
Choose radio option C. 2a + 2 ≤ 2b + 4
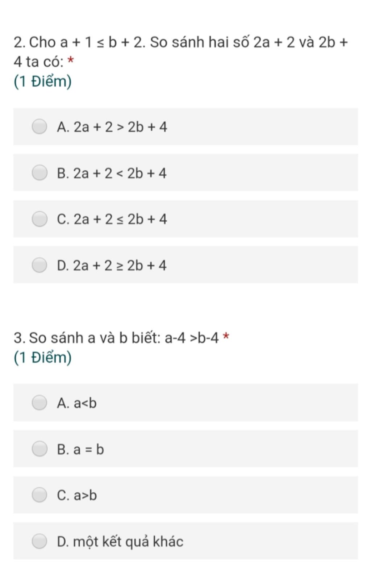(x=39, y=219)
